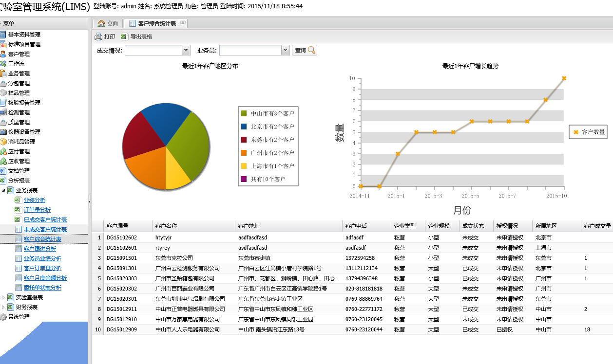Click the printer icon for 打印
This screenshot has width=613, height=364.
[98, 36]
